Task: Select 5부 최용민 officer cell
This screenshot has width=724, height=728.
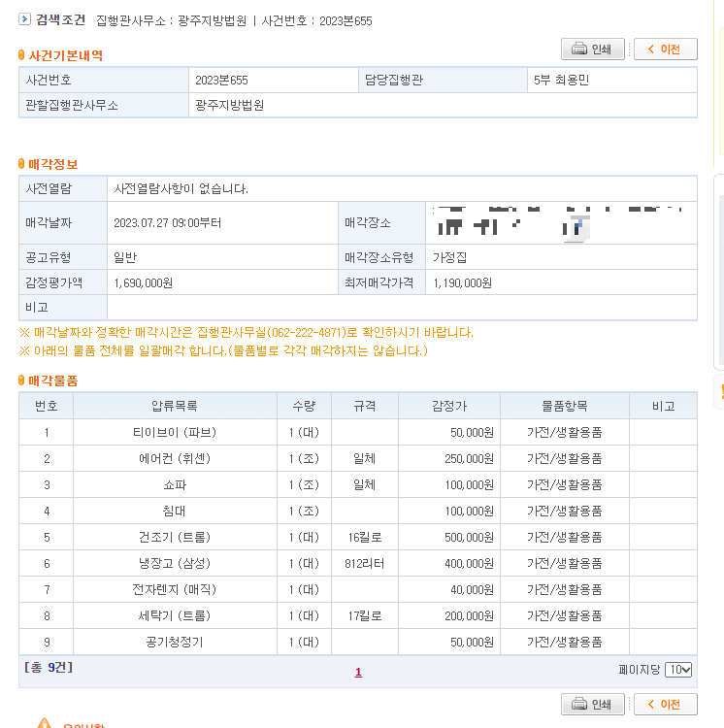Action: pos(611,80)
